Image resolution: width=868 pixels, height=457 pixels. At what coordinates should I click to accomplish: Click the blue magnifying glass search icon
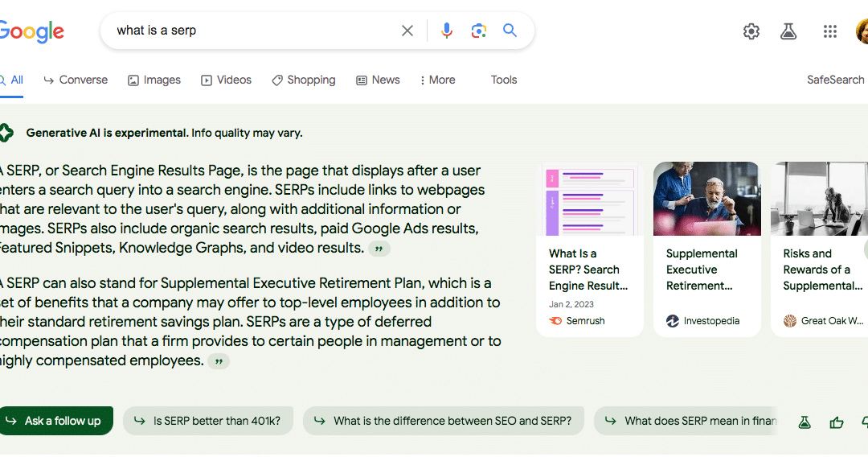[x=510, y=31]
